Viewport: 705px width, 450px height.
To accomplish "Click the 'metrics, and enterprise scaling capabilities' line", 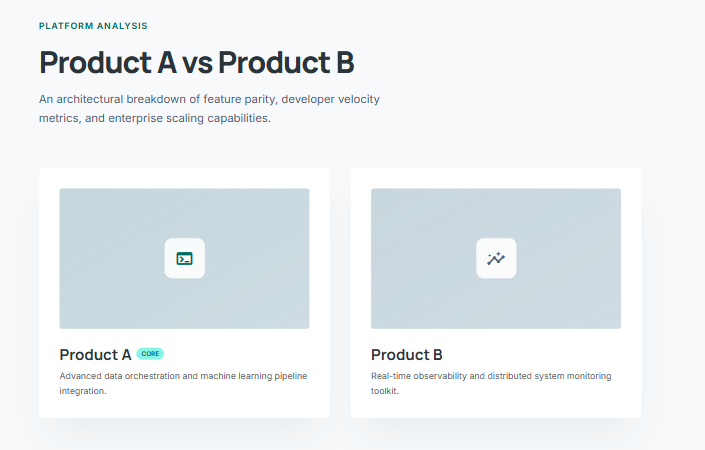I will coord(155,118).
